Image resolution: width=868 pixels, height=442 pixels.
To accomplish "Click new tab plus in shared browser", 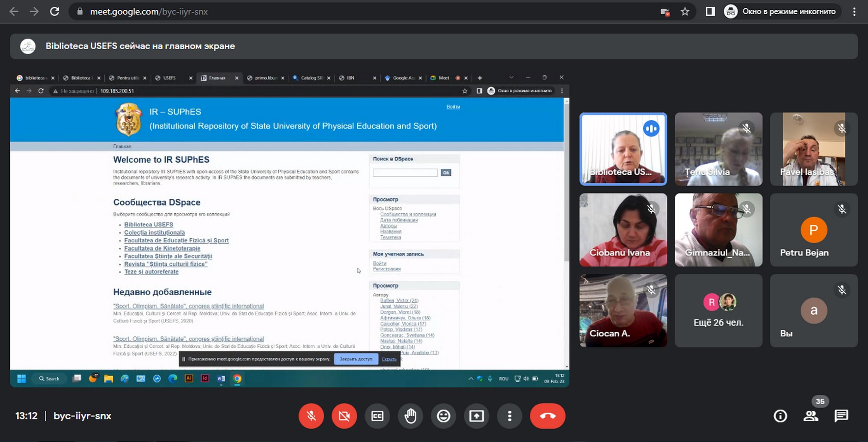I will [480, 78].
